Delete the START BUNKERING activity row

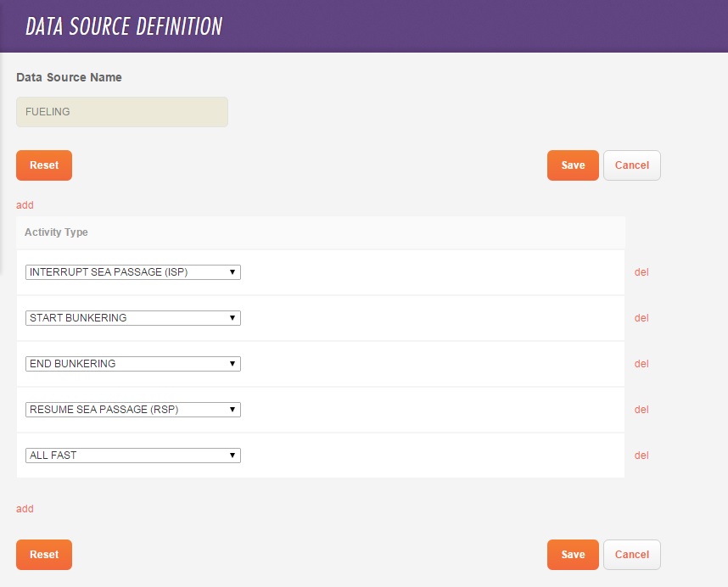[641, 317]
